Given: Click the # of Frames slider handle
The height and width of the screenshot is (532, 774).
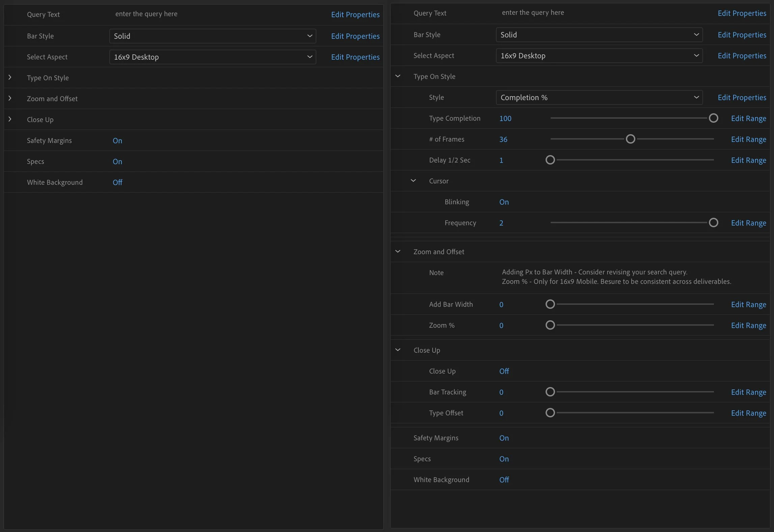Looking at the screenshot, I should pyautogui.click(x=630, y=139).
